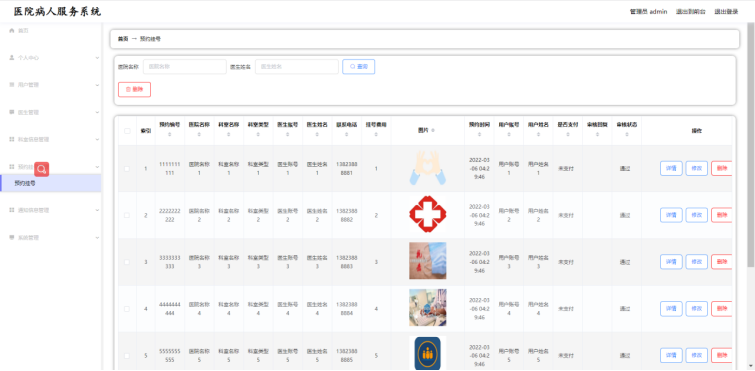Click the 查询 search button
This screenshot has width=755, height=371.
coord(359,67)
